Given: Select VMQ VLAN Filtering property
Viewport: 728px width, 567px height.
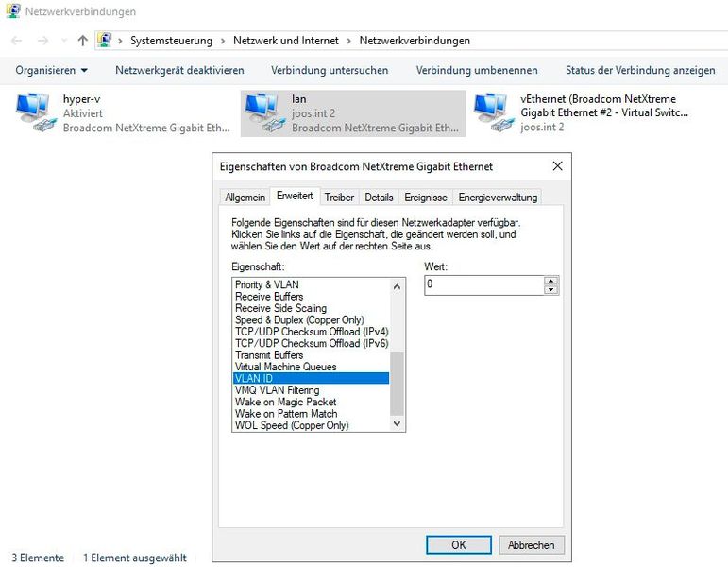Looking at the screenshot, I should coord(311,390).
